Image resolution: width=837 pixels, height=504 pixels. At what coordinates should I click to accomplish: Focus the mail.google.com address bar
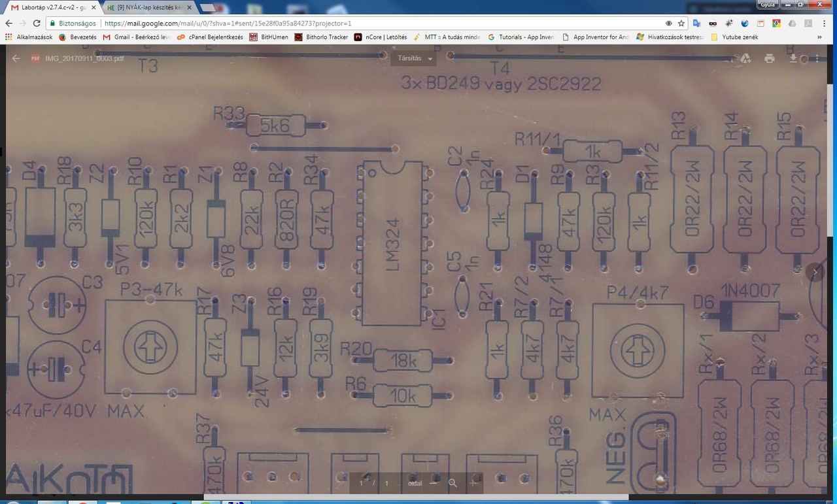(x=366, y=23)
